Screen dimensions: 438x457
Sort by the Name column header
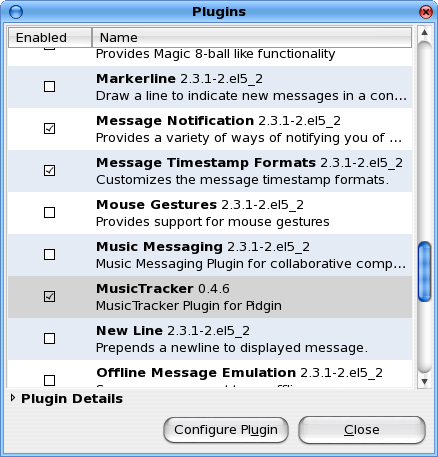pos(252,38)
